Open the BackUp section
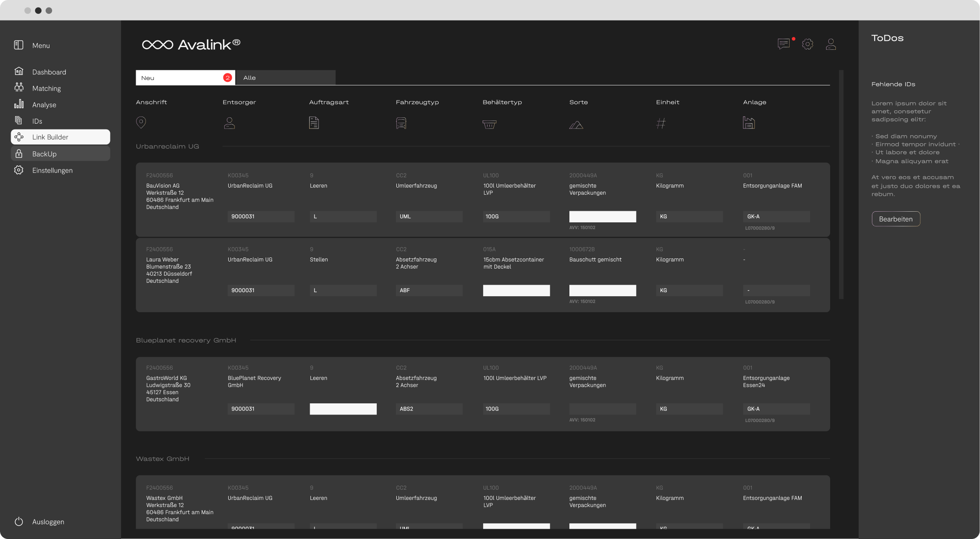980x539 pixels. (44, 153)
